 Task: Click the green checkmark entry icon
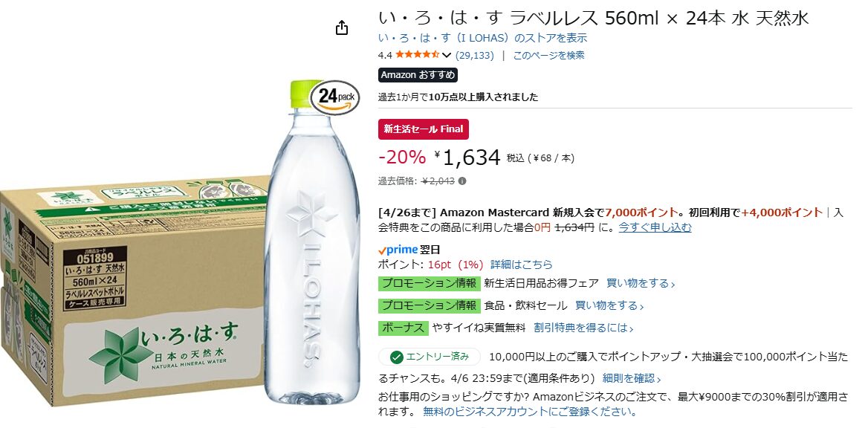click(x=397, y=357)
